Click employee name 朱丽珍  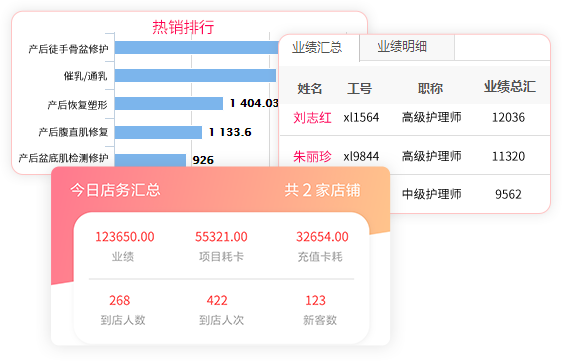312,157
